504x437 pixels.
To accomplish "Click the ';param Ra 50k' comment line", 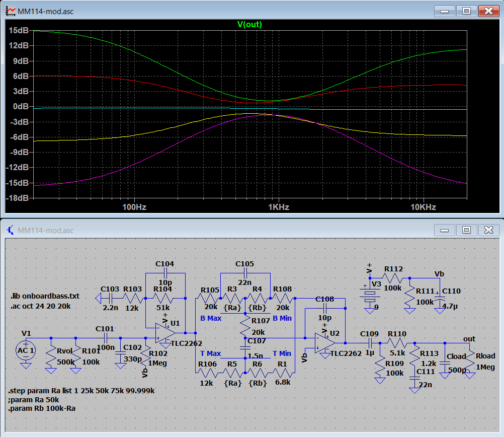I will click(33, 400).
